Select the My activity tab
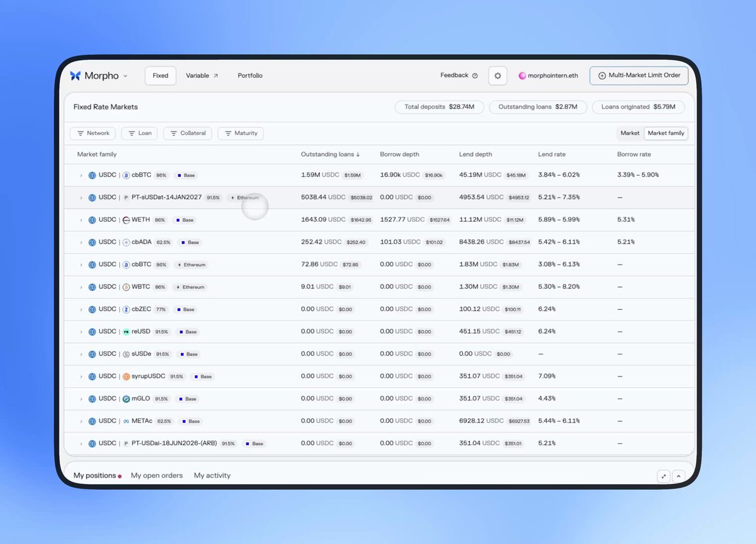 pyautogui.click(x=212, y=475)
